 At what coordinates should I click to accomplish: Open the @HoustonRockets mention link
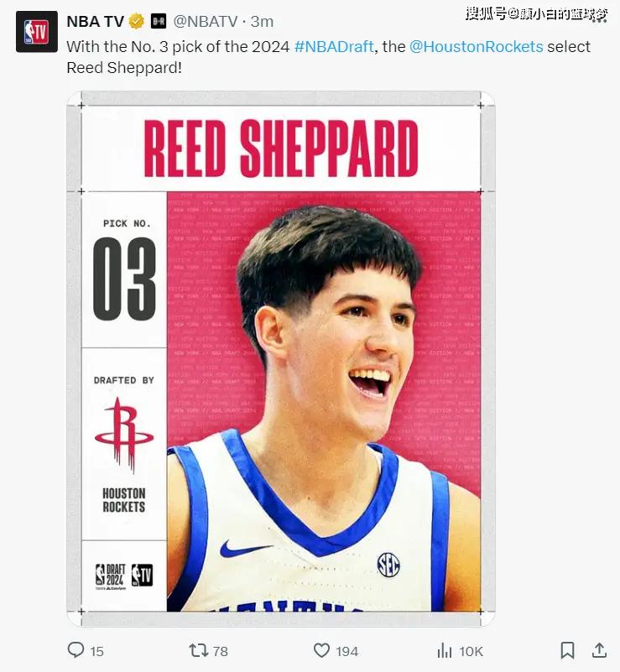(x=476, y=46)
